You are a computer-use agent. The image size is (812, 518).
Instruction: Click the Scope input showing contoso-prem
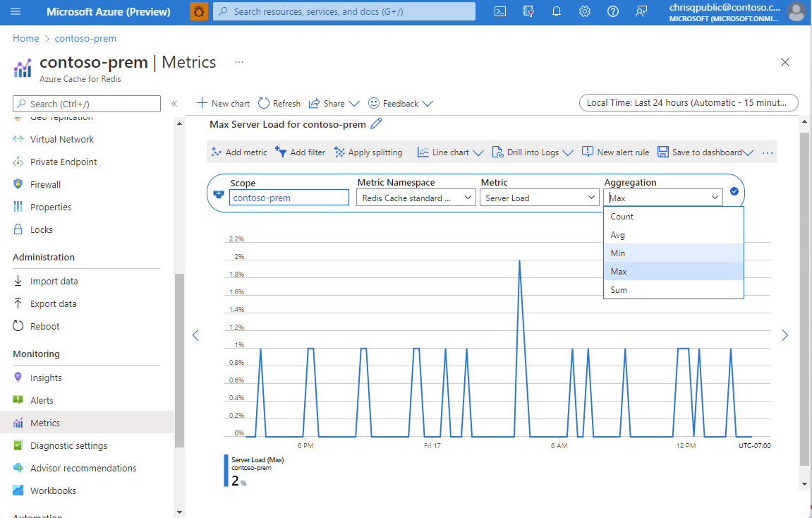coord(289,198)
